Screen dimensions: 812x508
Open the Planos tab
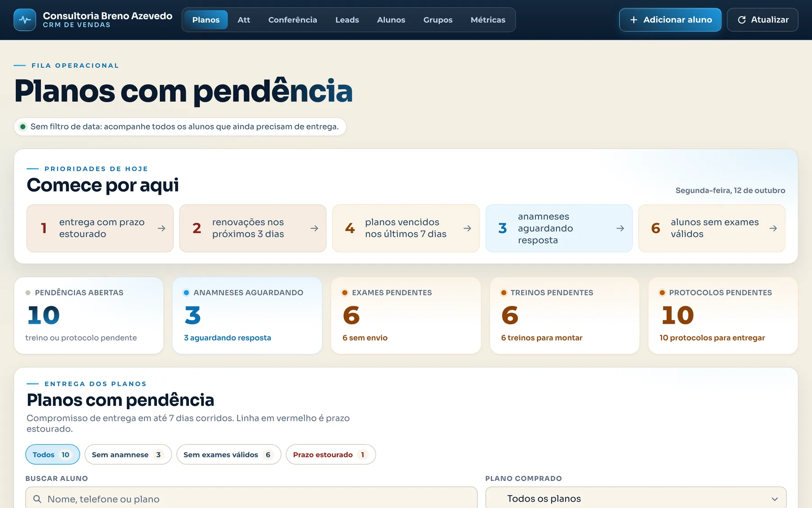[x=206, y=20]
